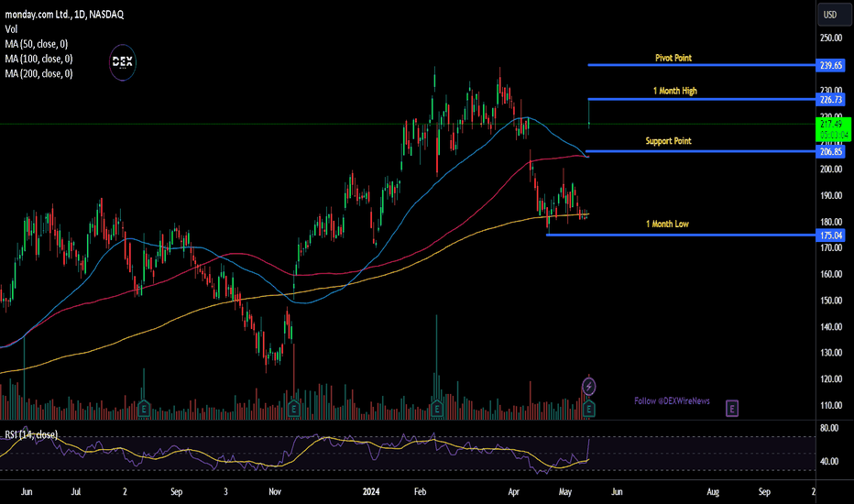Viewport: 854px width, 504px height.
Task: Click the Follow @DEXWireNews text
Action: (672, 401)
